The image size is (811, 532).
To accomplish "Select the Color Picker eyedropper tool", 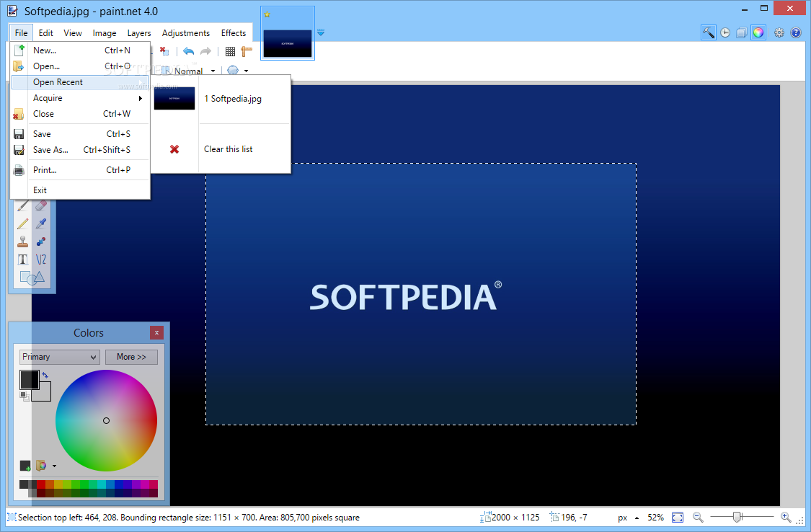I will pos(41,223).
